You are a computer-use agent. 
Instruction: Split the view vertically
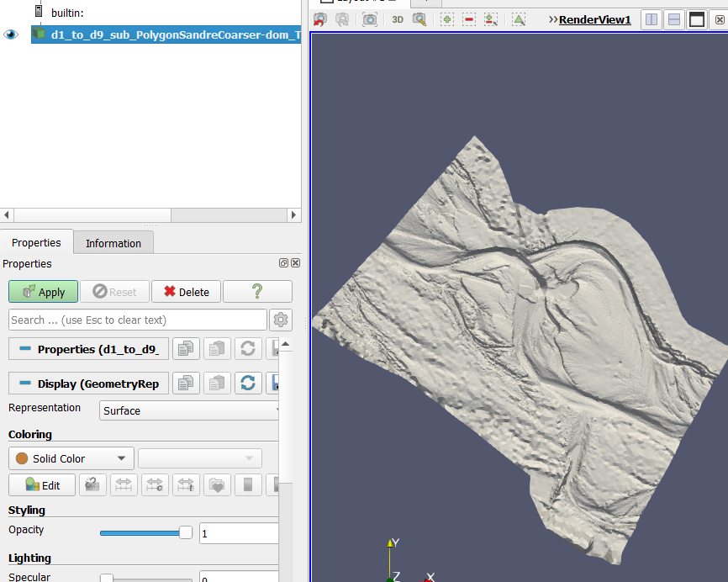point(674,19)
